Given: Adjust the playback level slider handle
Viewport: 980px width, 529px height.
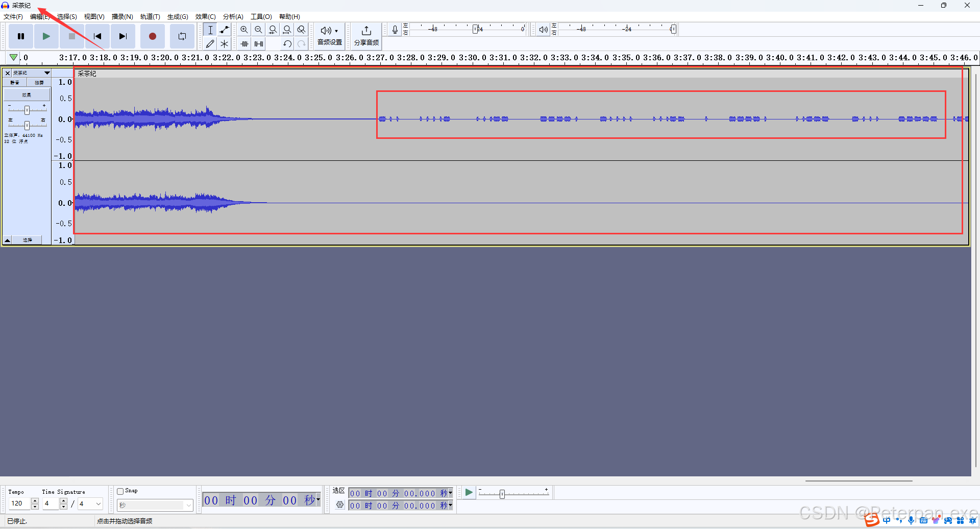Looking at the screenshot, I should (674, 29).
